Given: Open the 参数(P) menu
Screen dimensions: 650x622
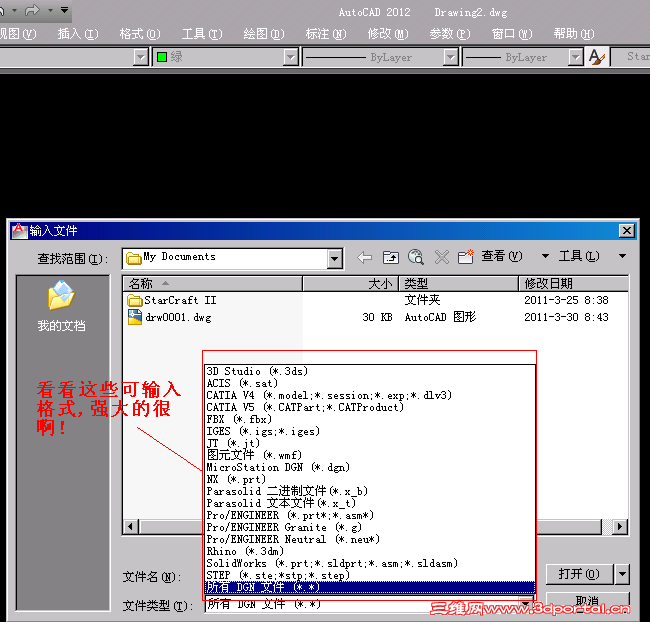Looking at the screenshot, I should click(x=450, y=34).
